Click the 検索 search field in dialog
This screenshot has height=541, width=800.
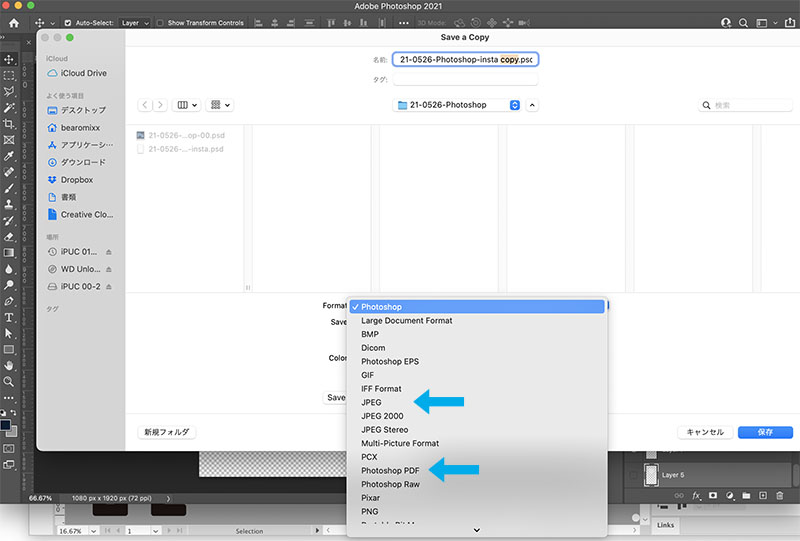pyautogui.click(x=745, y=105)
